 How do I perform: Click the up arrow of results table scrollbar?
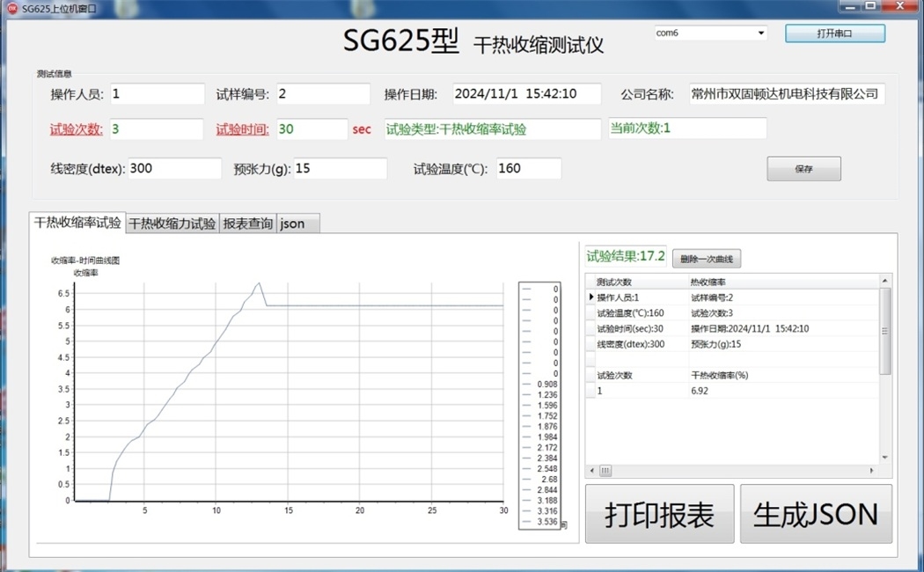click(x=884, y=281)
